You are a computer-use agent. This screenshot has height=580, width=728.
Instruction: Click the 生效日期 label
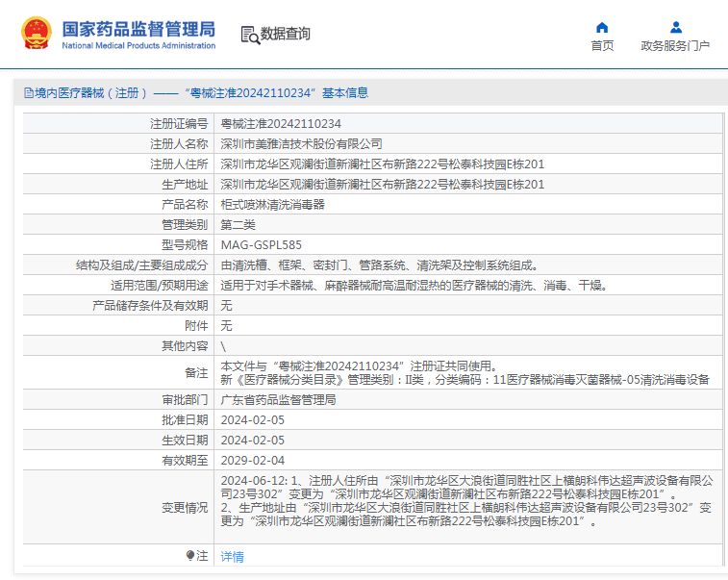pos(185,441)
